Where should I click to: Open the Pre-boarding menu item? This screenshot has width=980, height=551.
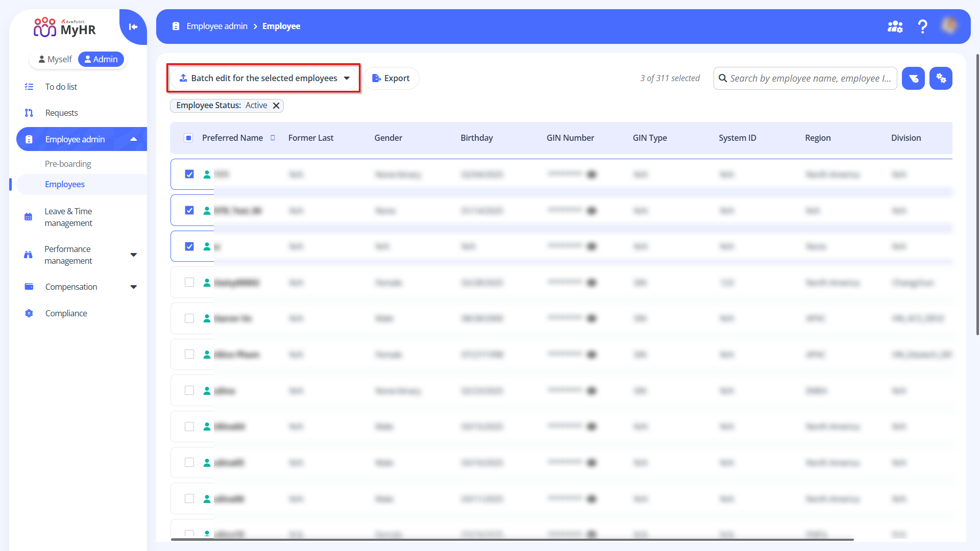tap(68, 164)
